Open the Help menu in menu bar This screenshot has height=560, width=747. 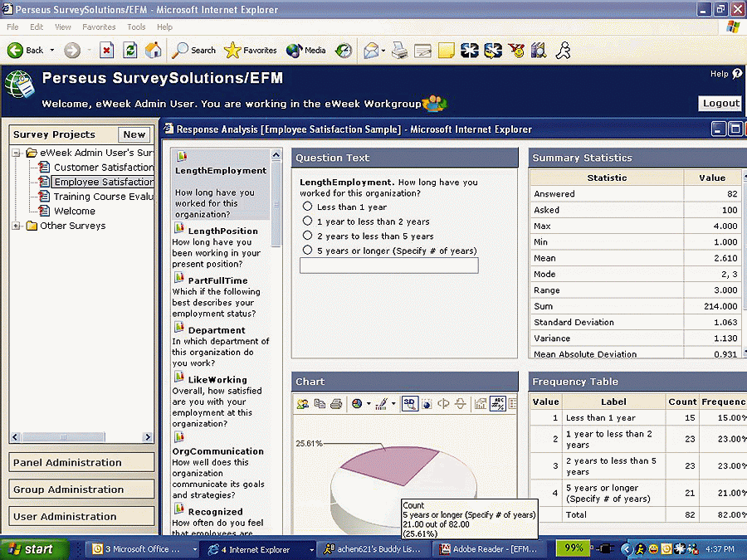[165, 27]
